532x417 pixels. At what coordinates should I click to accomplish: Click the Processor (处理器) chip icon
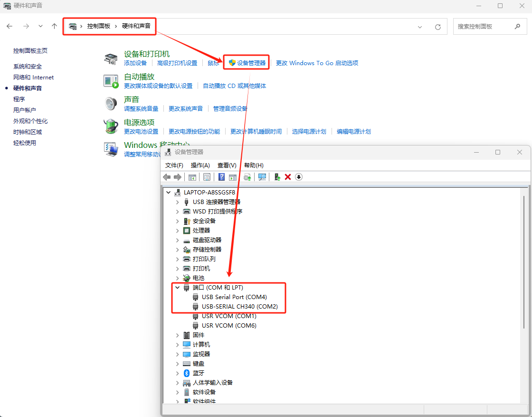[187, 230]
